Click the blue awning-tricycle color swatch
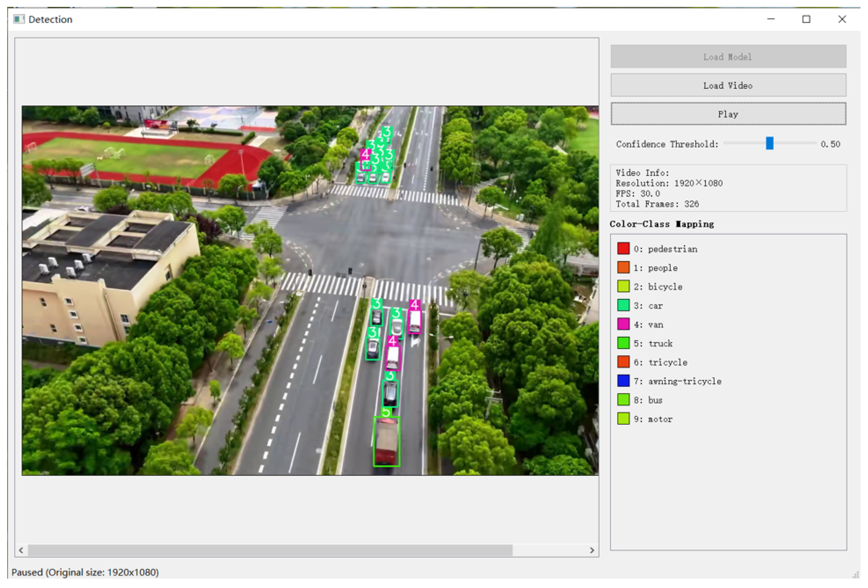The image size is (868, 588). (623, 381)
